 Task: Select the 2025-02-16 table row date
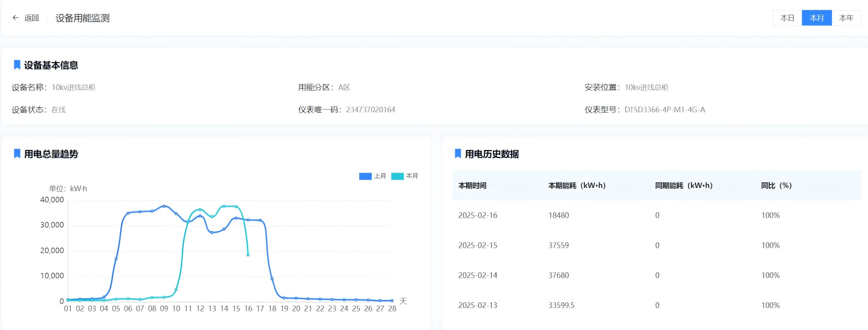pyautogui.click(x=478, y=215)
